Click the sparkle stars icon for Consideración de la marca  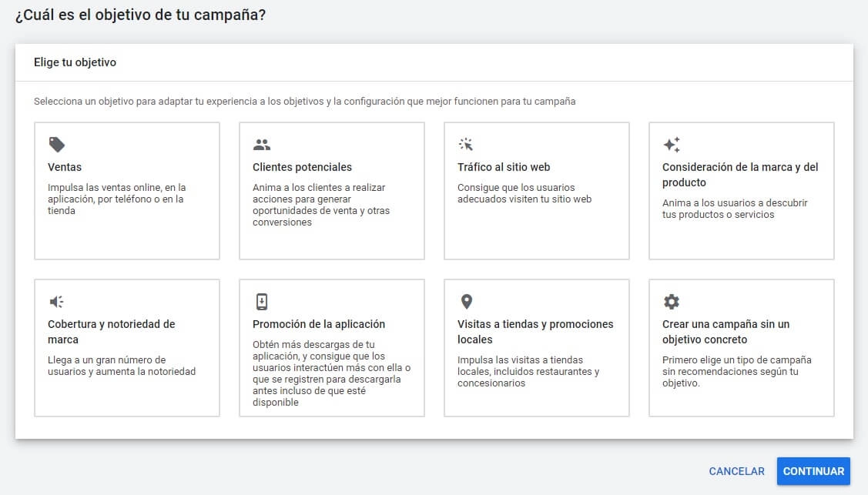tap(672, 145)
